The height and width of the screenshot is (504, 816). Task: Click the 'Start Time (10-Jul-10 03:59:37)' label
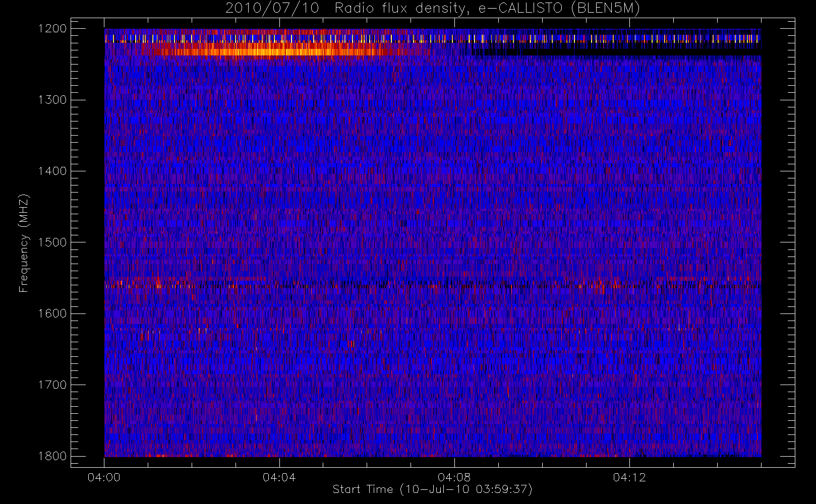coord(433,489)
